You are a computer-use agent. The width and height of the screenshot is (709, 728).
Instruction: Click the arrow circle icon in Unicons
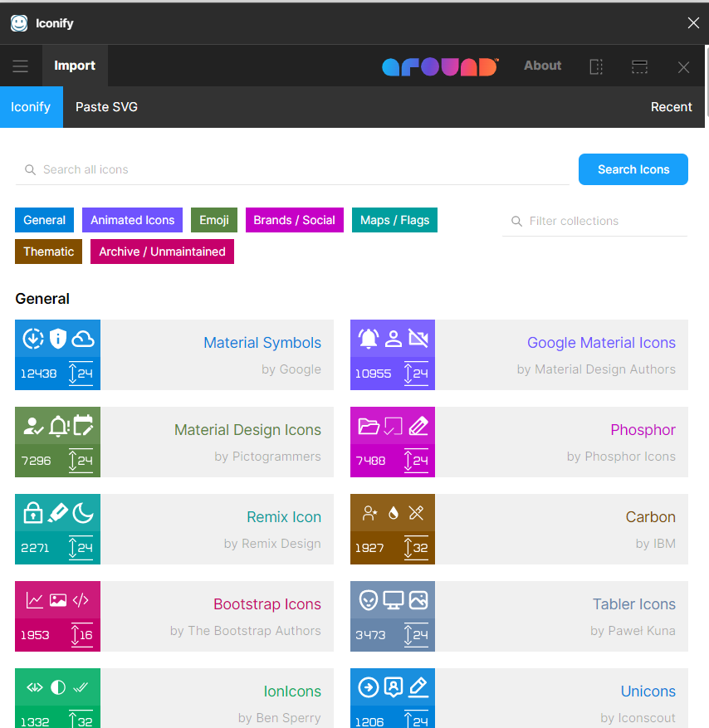(368, 687)
